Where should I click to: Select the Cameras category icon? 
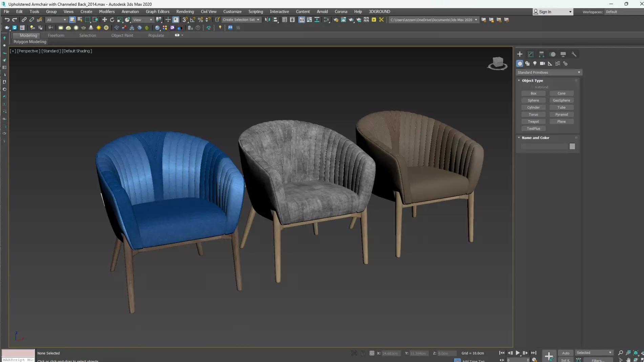point(542,63)
